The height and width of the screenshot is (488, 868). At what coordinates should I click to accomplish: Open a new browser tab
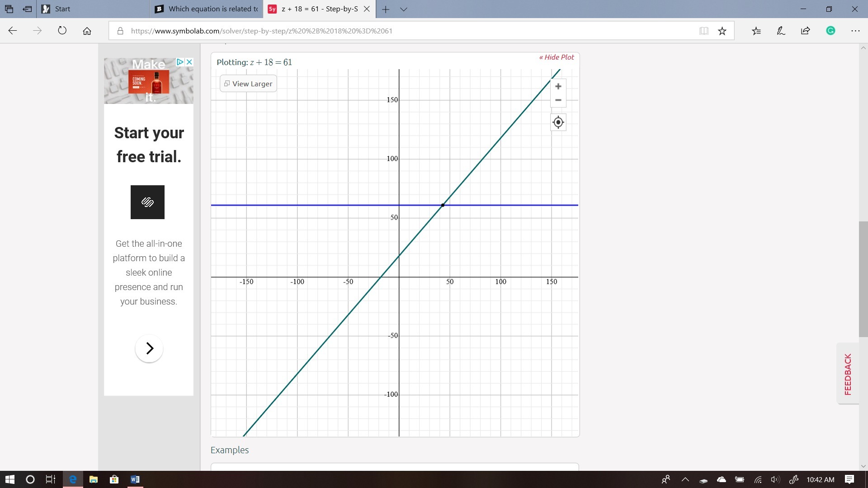tap(385, 9)
